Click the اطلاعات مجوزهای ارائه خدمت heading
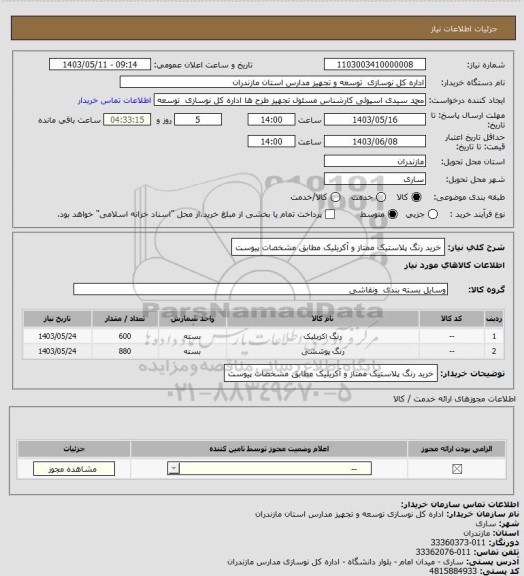This screenshot has height=576, width=524. (455, 399)
